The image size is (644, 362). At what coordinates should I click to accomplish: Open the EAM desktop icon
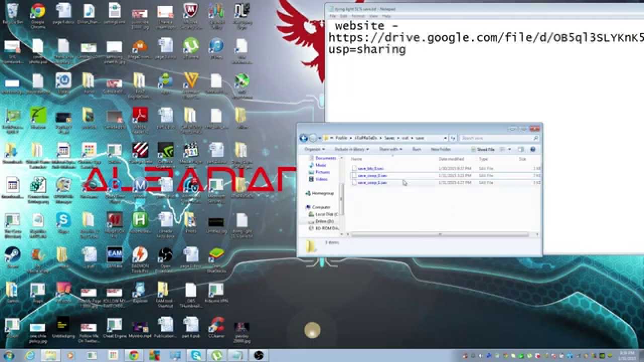click(x=114, y=257)
